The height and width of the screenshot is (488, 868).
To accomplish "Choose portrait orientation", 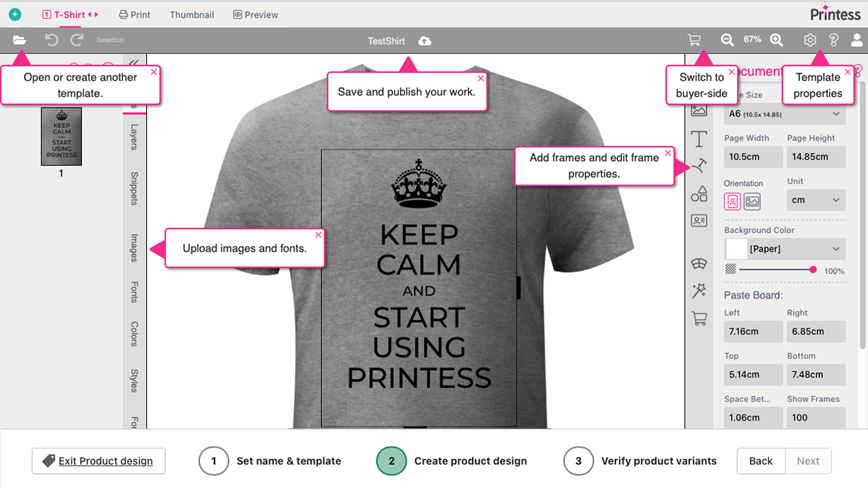I will (x=732, y=202).
